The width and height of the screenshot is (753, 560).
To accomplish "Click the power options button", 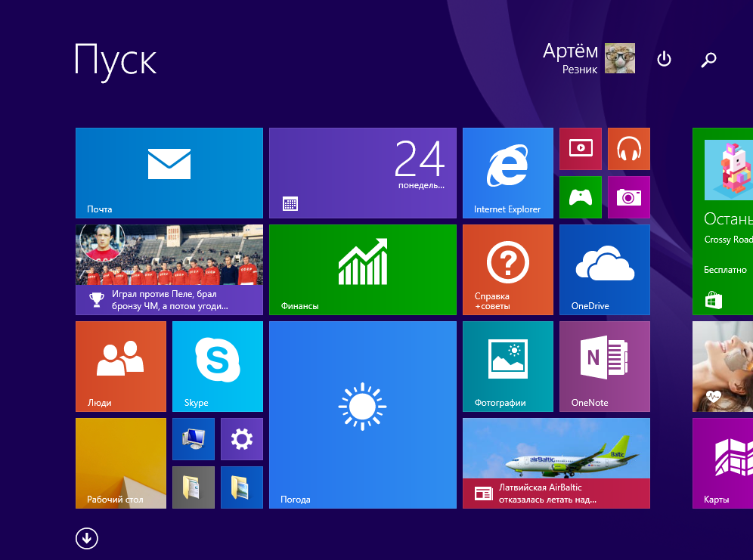I will tap(664, 60).
